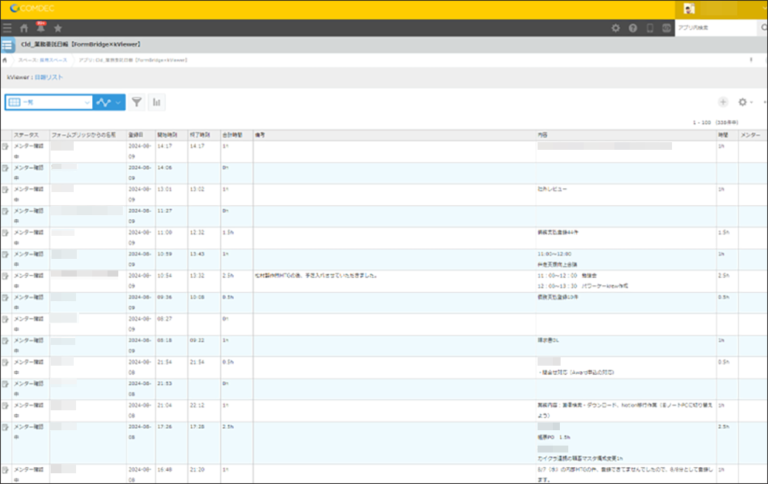Open the hamburger menu in the header

[7, 28]
